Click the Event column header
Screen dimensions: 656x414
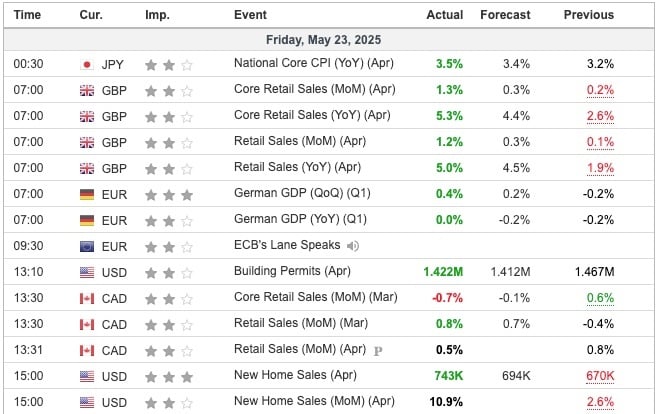pos(250,15)
